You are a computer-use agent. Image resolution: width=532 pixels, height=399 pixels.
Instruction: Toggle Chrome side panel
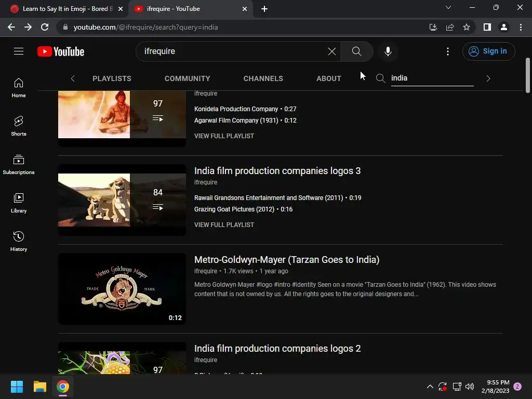[487, 27]
